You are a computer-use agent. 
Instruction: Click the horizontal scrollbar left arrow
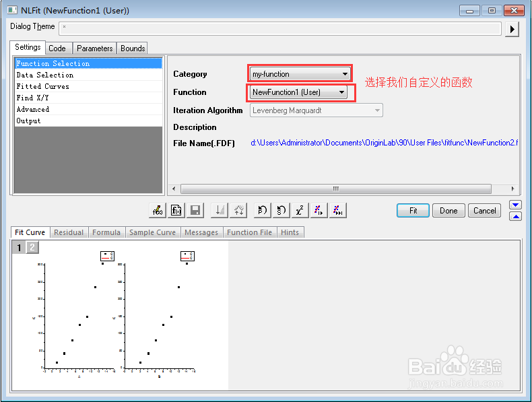(174, 189)
